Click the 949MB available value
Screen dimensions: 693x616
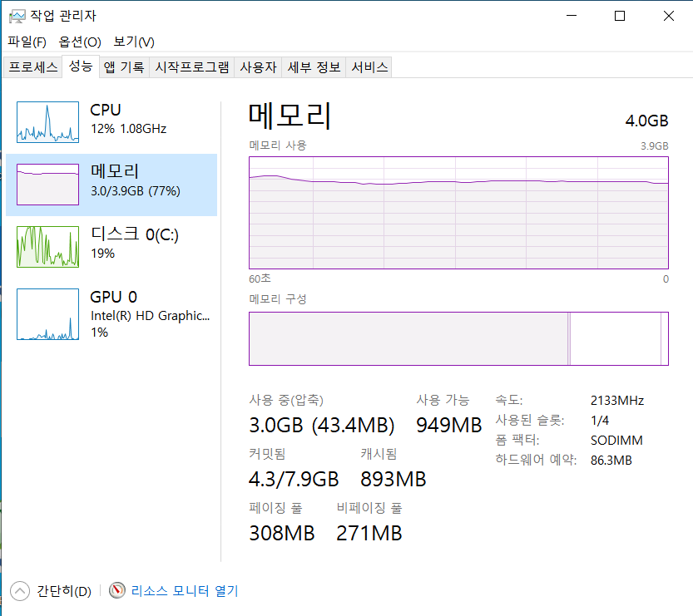click(x=448, y=426)
